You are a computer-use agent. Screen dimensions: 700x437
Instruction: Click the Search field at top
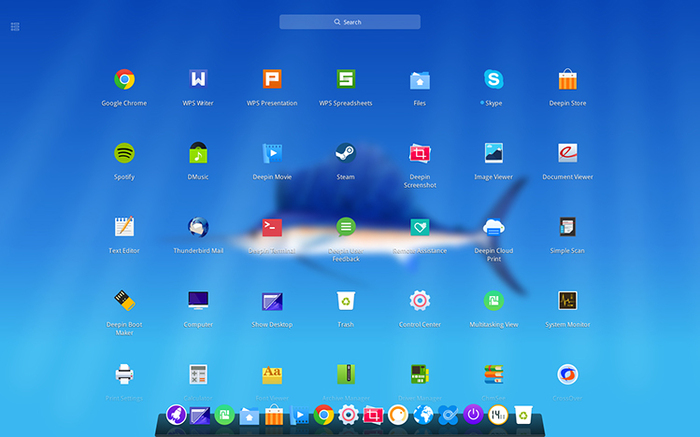click(x=350, y=22)
